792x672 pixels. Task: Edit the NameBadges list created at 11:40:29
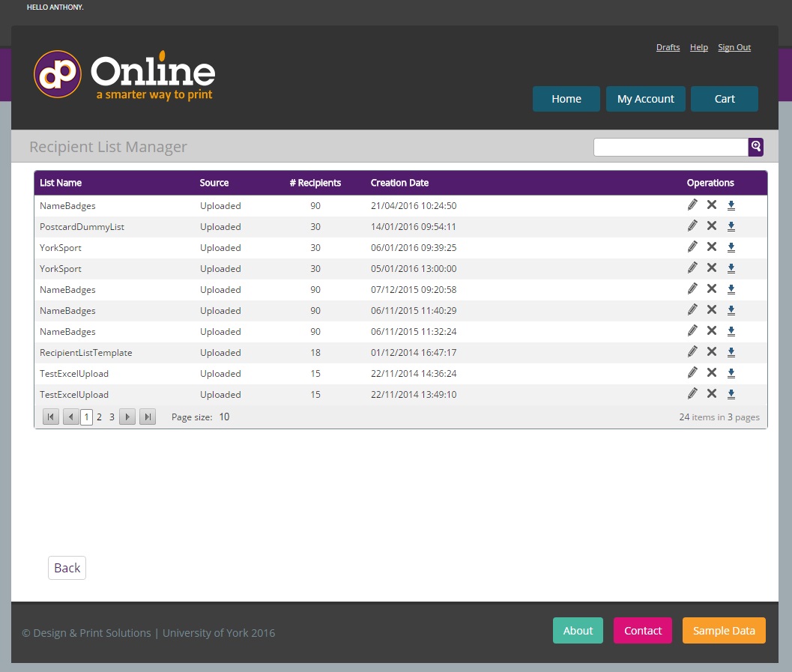(692, 309)
